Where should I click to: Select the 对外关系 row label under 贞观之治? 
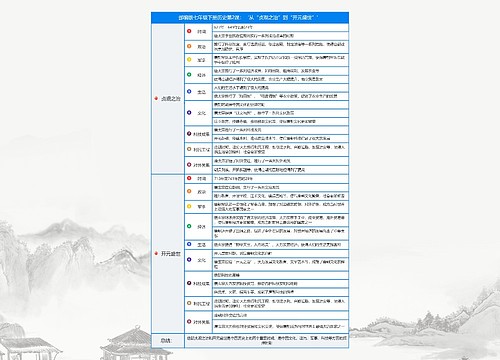click(201, 165)
